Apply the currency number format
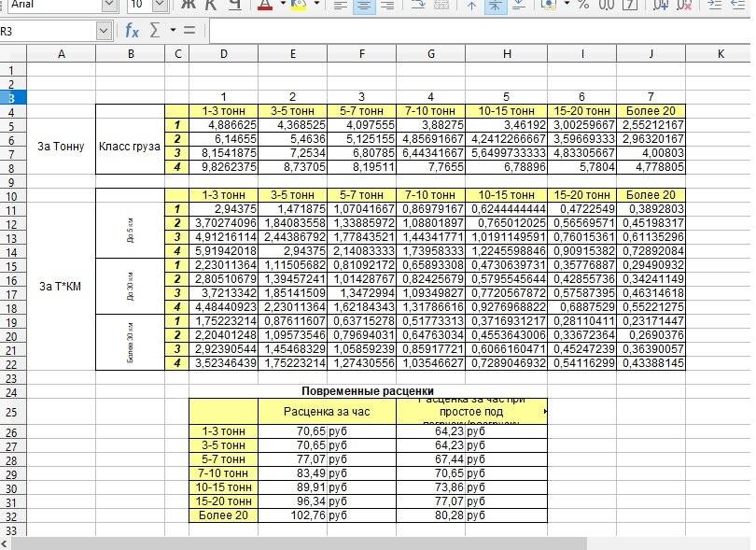This screenshot has height=550, width=756. (548, 5)
